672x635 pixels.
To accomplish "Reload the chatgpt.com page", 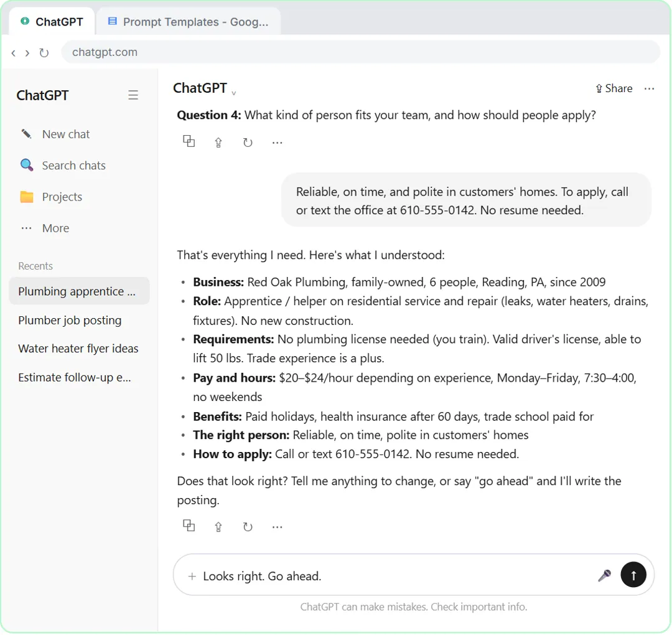I will pos(44,53).
